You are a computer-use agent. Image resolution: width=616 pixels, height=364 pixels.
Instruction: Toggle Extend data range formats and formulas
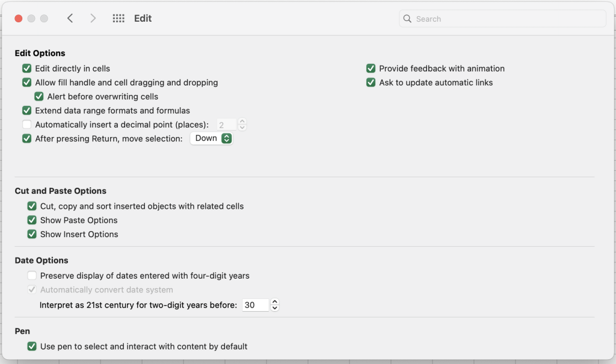point(27,111)
